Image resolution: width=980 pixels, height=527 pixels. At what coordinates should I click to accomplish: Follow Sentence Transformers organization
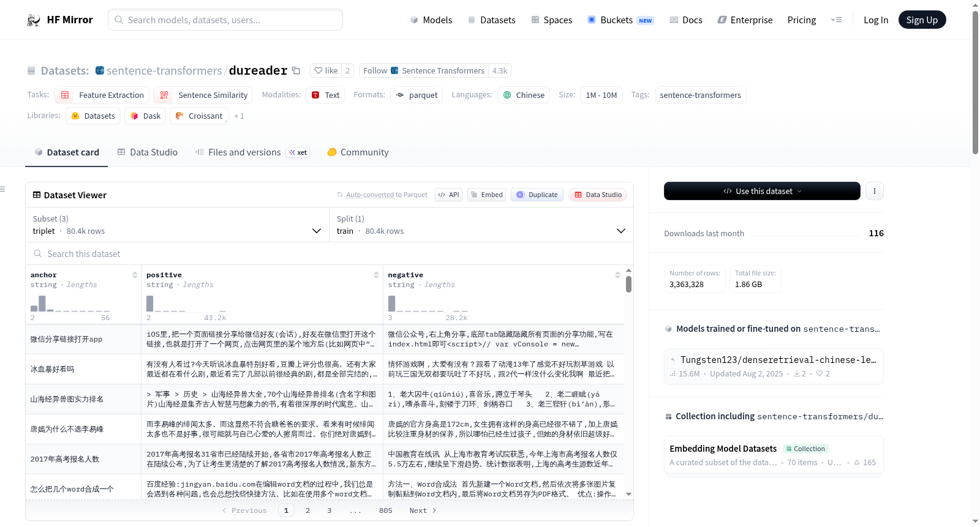click(x=424, y=70)
